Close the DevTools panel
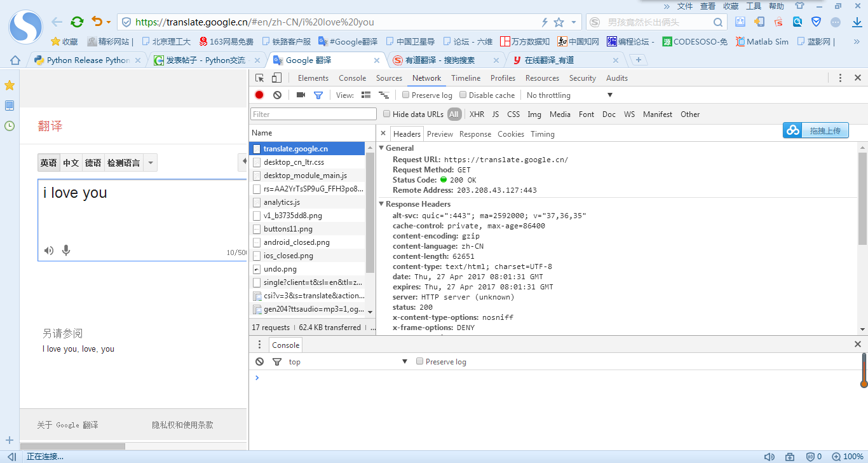Image resolution: width=868 pixels, height=463 pixels. 857,78
